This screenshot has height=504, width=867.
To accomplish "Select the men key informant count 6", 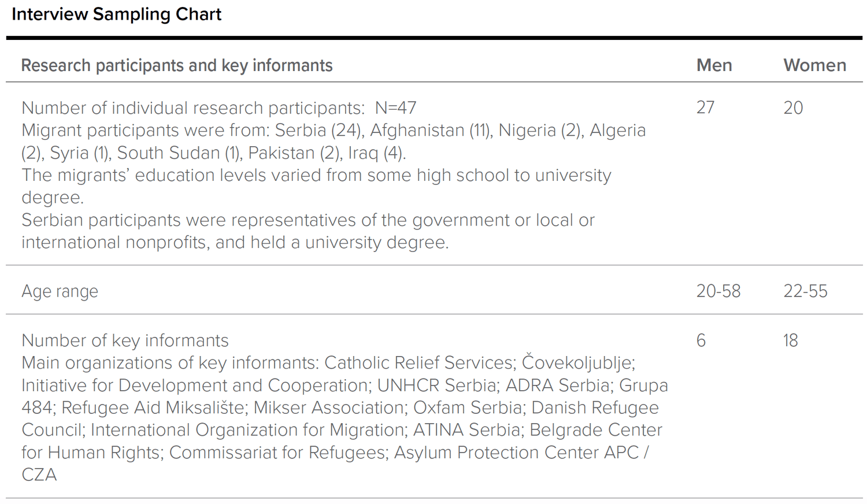I will 701,340.
